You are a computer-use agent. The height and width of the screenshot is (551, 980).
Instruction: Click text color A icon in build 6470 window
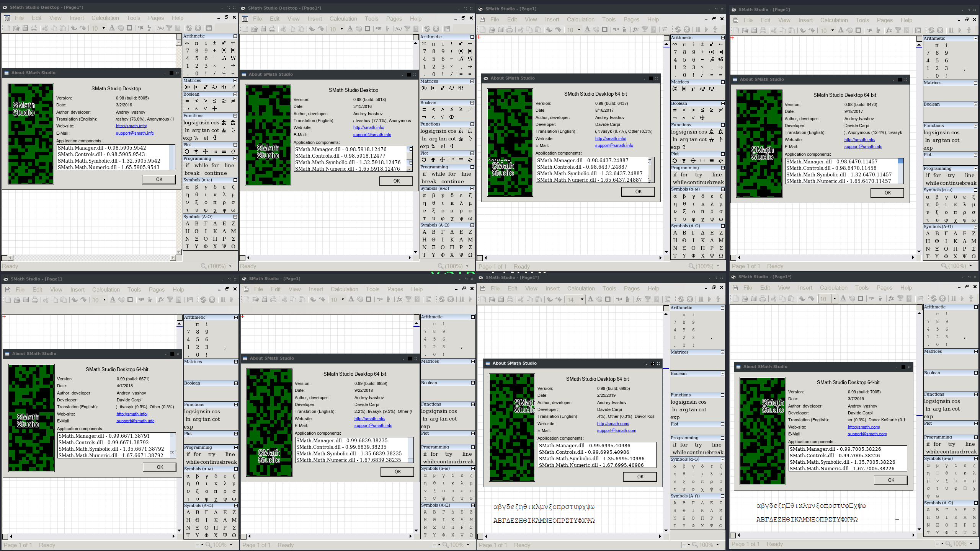pos(841,30)
